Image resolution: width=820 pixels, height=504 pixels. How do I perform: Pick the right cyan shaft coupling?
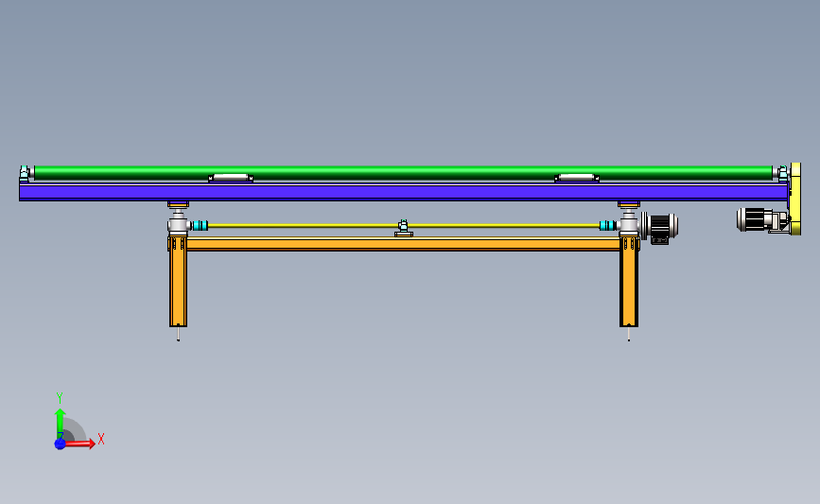point(607,225)
